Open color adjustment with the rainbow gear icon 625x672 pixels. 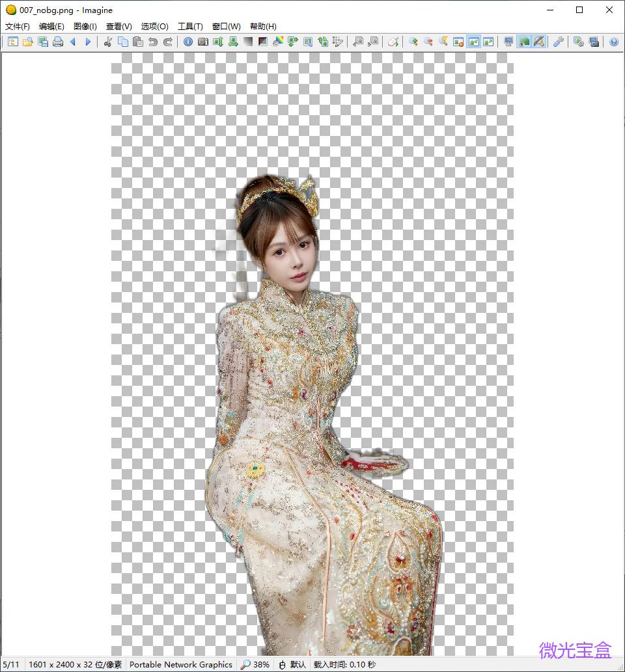click(278, 42)
